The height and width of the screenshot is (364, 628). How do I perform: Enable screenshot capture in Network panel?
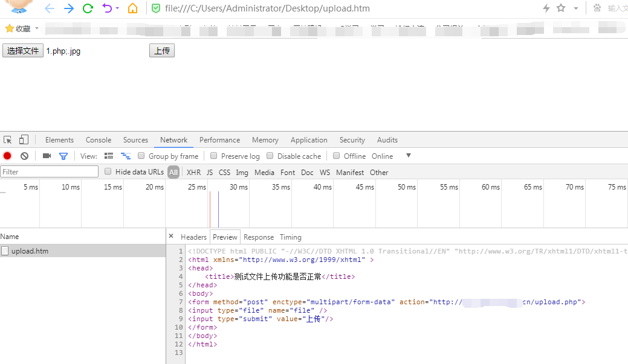click(x=47, y=155)
